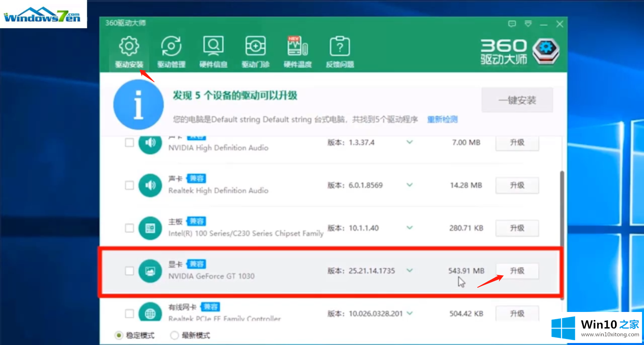Click the 360驱动大师 window title text
Viewport: 644px width, 345px height.
tap(126, 23)
